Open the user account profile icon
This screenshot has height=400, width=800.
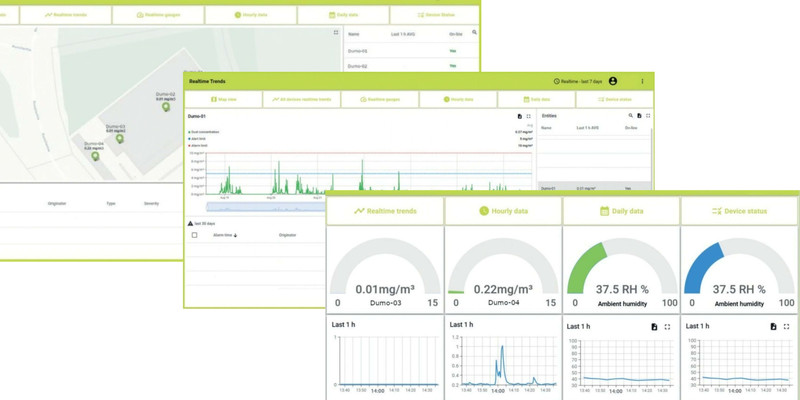(x=613, y=81)
